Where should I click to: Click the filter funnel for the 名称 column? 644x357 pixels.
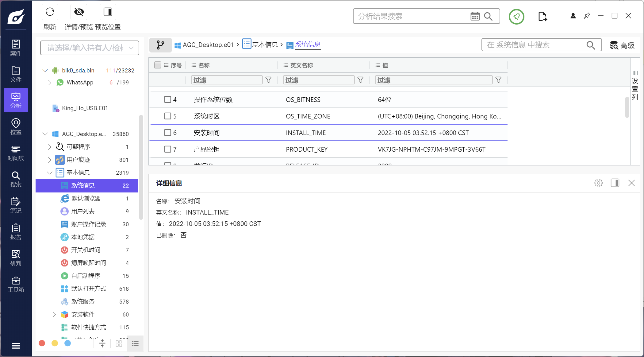click(x=268, y=80)
